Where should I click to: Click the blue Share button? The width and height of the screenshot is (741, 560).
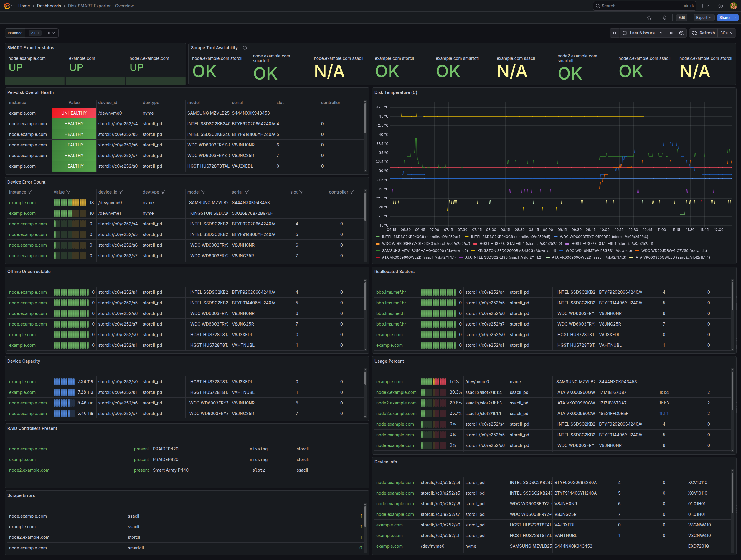coord(724,18)
